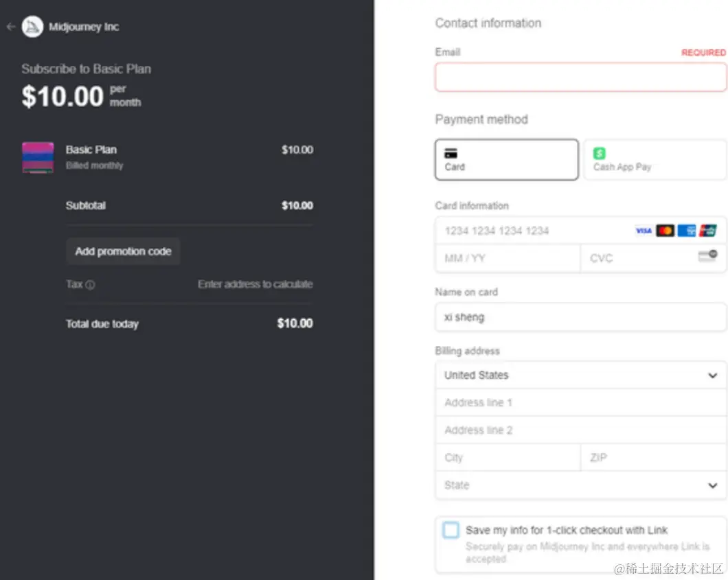Screen dimensions: 728x580
Task: Click the Midjourney sailboat logo
Action: 32,27
